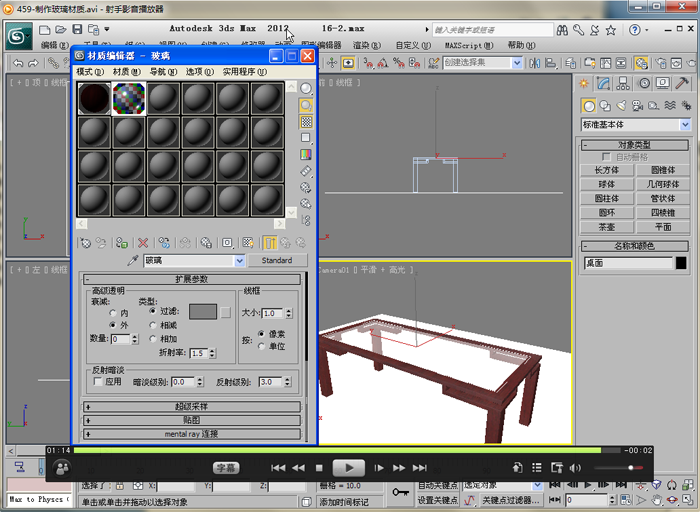Open the MAXScript menu

[469, 46]
